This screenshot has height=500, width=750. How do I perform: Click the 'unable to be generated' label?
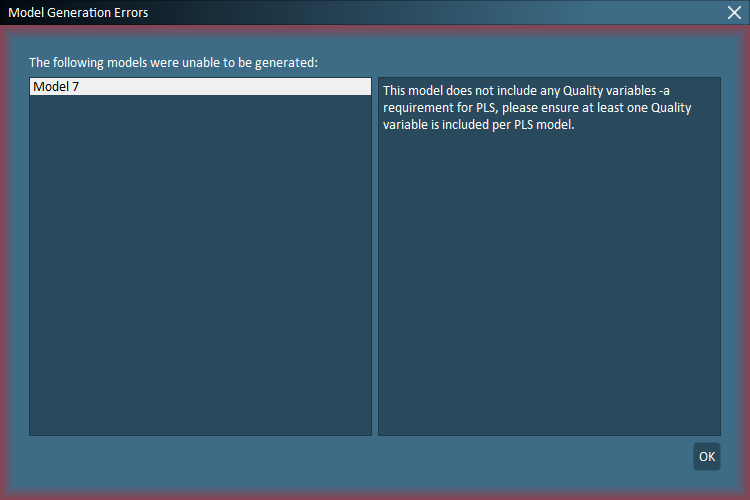pyautogui.click(x=173, y=62)
